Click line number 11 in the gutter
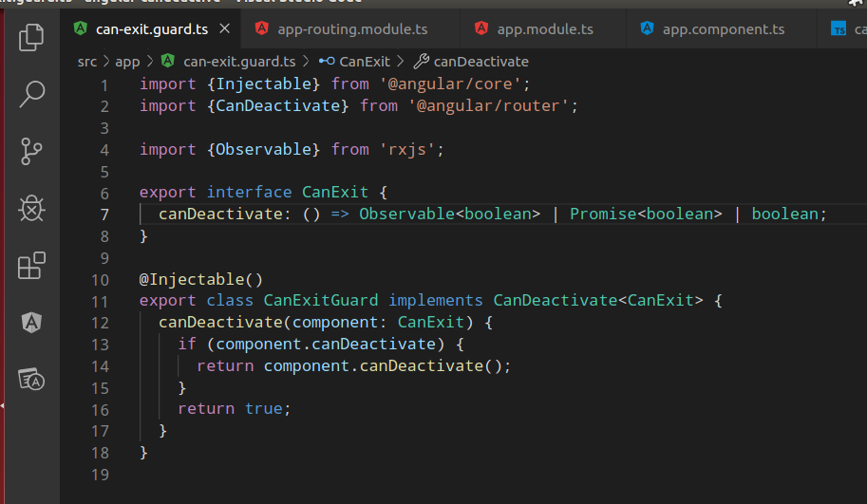Screen dimensions: 867x504 click(x=100, y=302)
